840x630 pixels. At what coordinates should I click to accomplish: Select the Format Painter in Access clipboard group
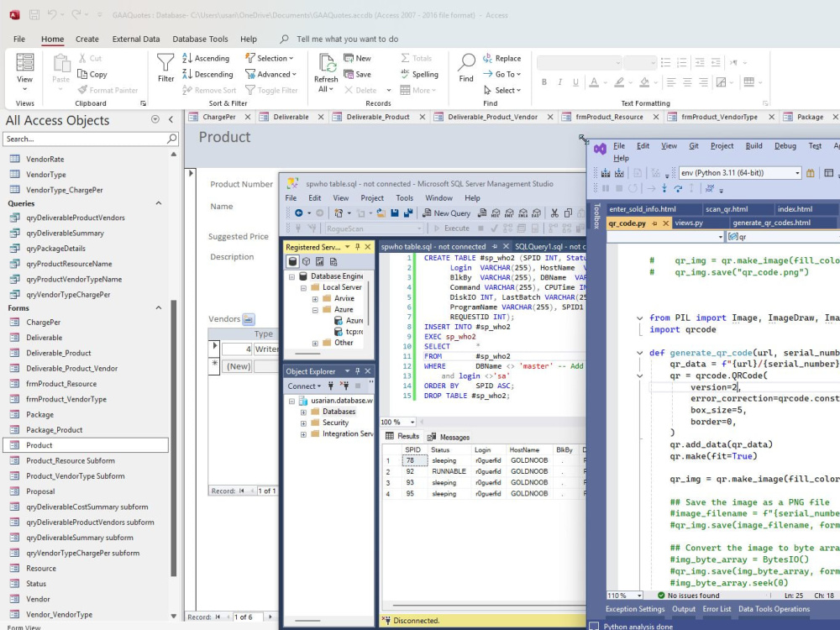(x=108, y=90)
